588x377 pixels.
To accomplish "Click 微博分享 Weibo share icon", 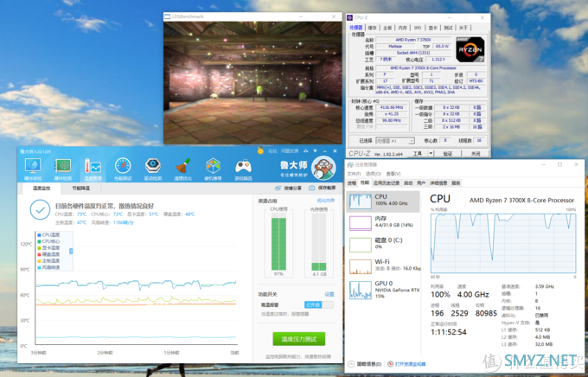I will tap(278, 188).
